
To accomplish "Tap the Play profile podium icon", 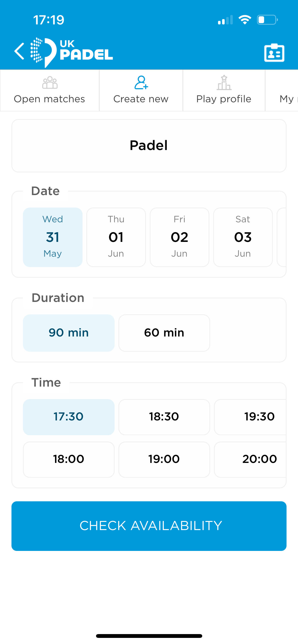I will click(224, 83).
